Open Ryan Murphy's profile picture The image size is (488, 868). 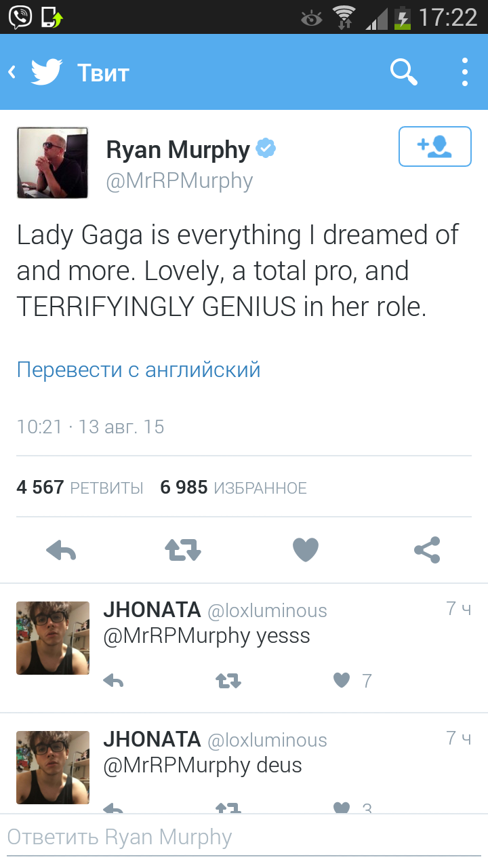point(52,163)
